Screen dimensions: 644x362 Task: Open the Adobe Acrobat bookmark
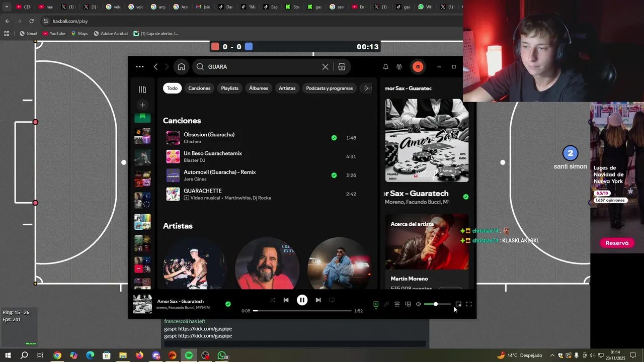[111, 33]
